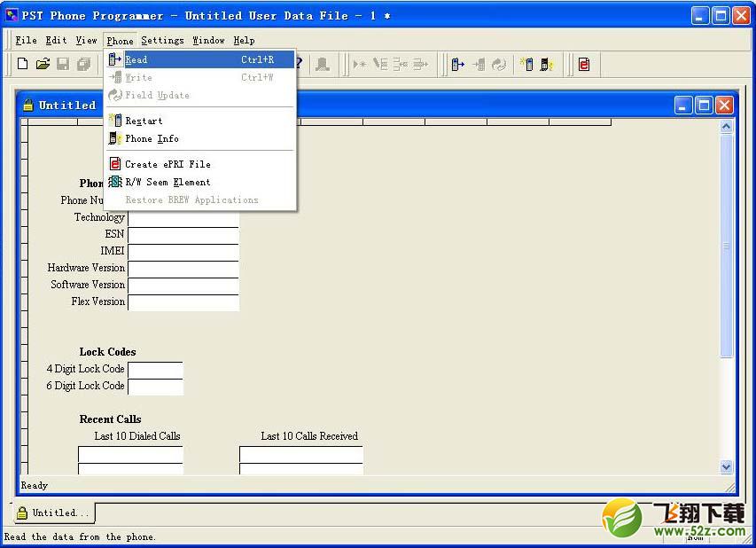
Task: Click the Open folder toolbar icon
Action: [43, 64]
